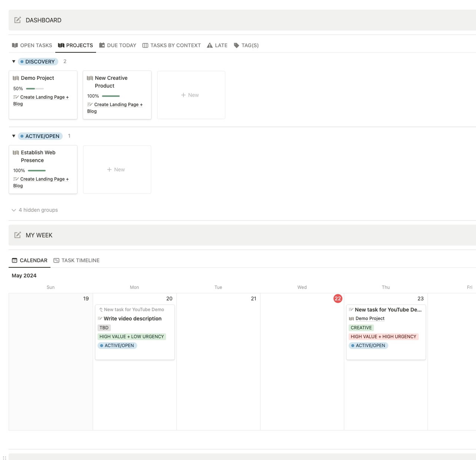Image resolution: width=476 pixels, height=460 pixels.
Task: Click the OPEN TASKS tab icon
Action: (15, 45)
